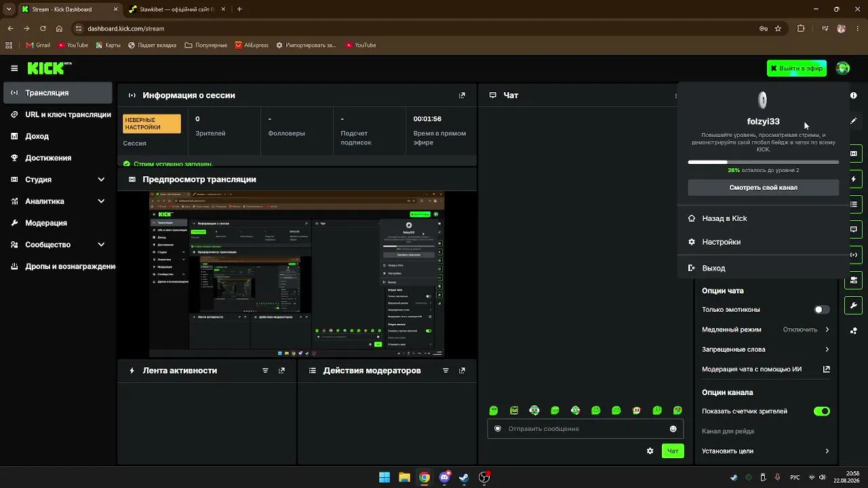Click the pencil edit icon in right toolbar
The width and height of the screenshot is (868, 488).
click(x=854, y=121)
